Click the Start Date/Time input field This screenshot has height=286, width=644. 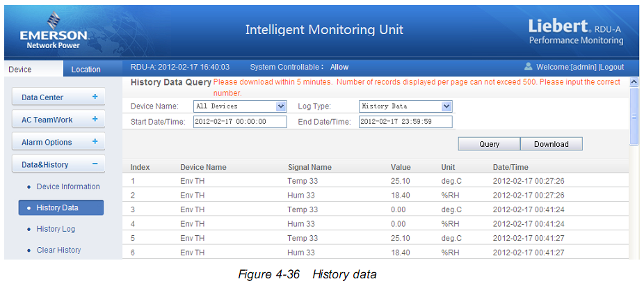[239, 122]
